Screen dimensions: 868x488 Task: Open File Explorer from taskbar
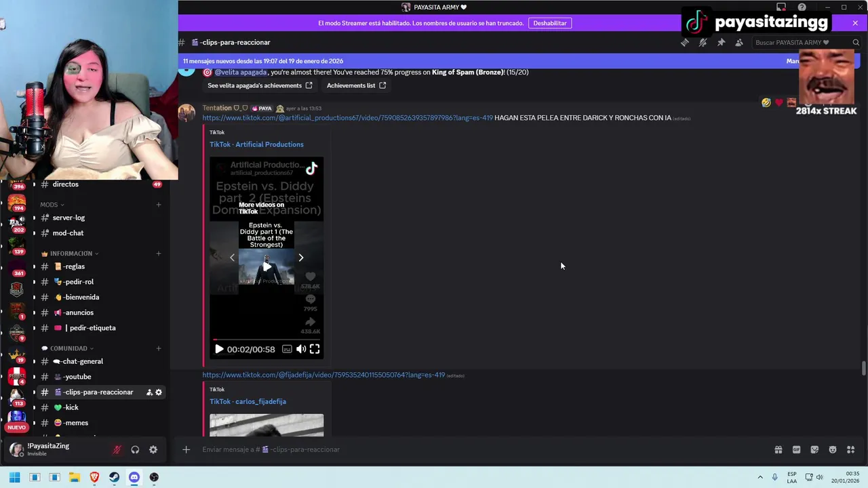(75, 477)
